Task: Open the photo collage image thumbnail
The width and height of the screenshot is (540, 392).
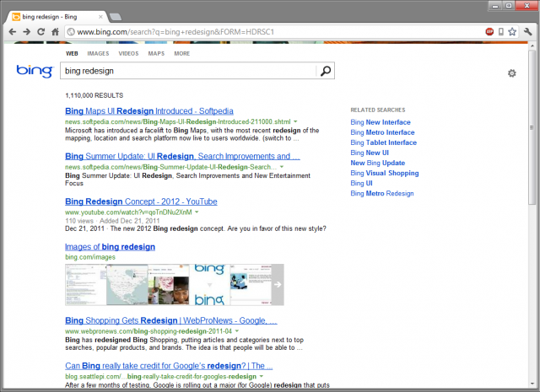Action: tap(169, 285)
